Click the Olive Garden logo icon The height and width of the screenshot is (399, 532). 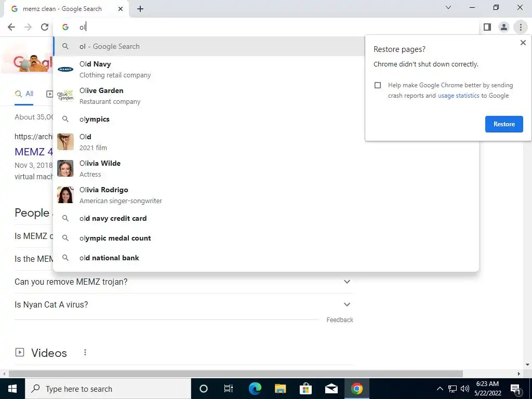tap(65, 96)
